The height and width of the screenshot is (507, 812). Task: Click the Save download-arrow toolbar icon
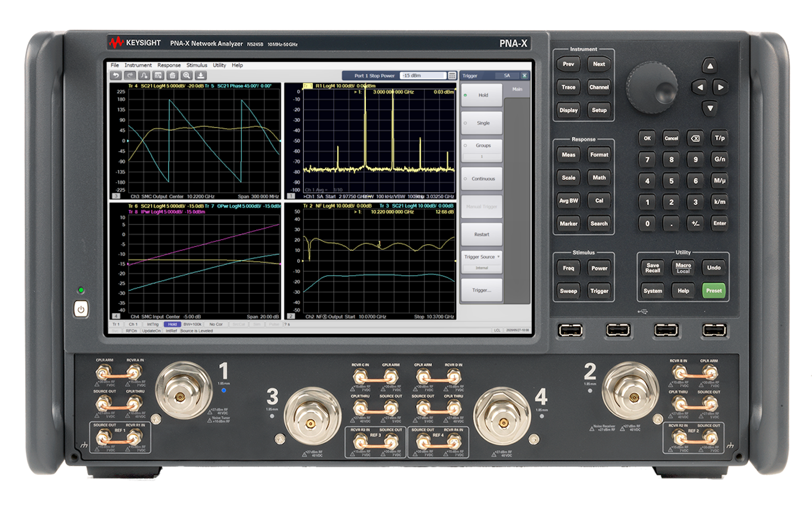click(x=201, y=76)
